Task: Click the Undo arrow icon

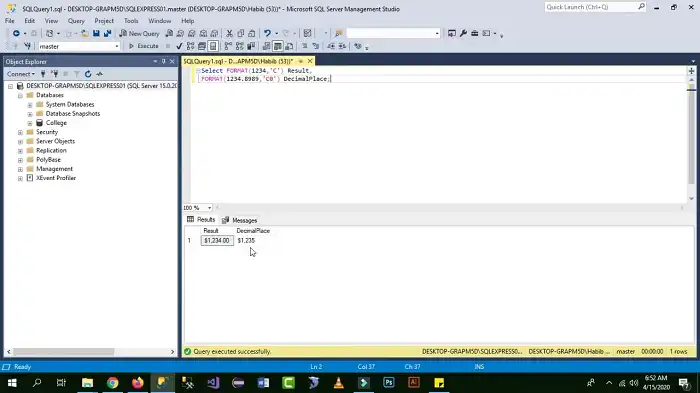Action: click(x=267, y=33)
